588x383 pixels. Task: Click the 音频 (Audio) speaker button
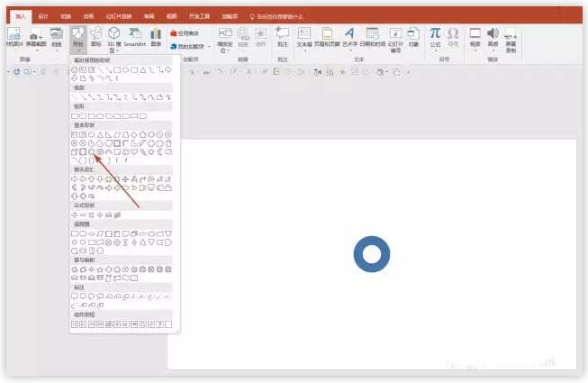493,39
